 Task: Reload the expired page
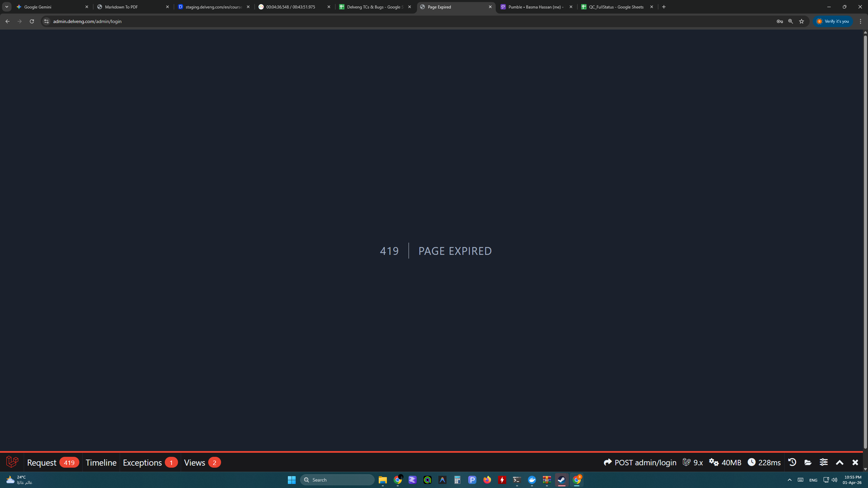pyautogui.click(x=32, y=21)
